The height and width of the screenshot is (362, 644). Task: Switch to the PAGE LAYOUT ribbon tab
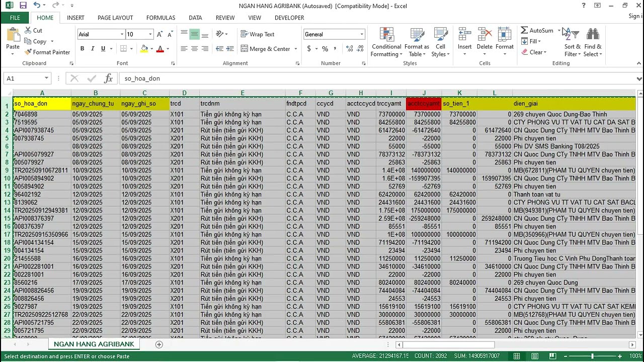115,18
